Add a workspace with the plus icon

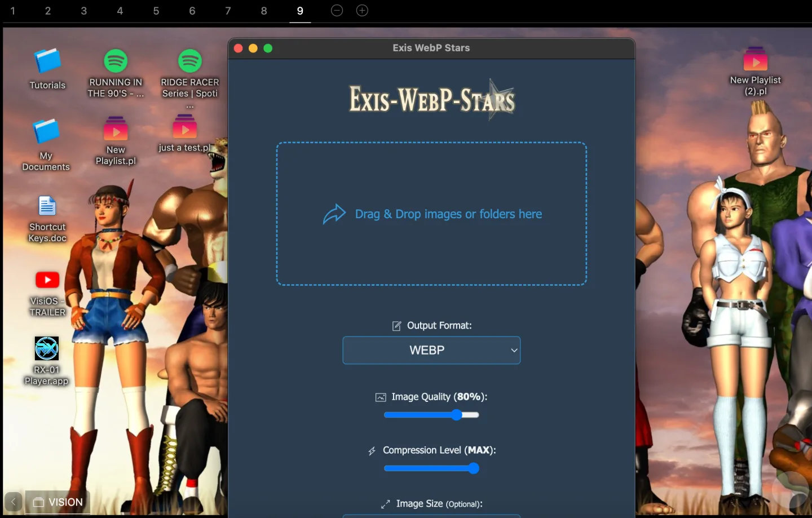(362, 10)
